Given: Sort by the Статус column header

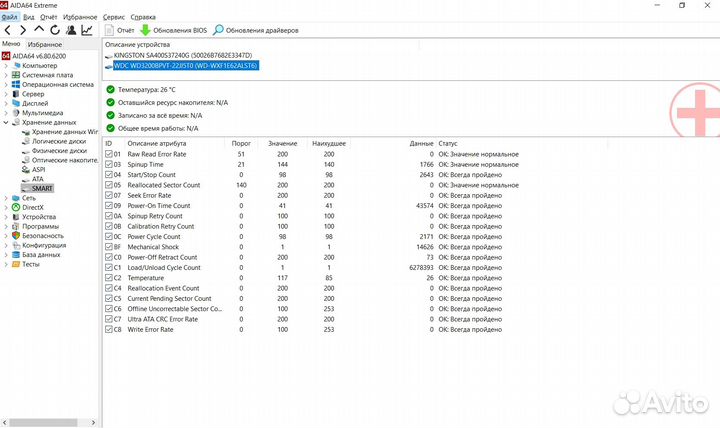Looking at the screenshot, I should (x=448, y=143).
